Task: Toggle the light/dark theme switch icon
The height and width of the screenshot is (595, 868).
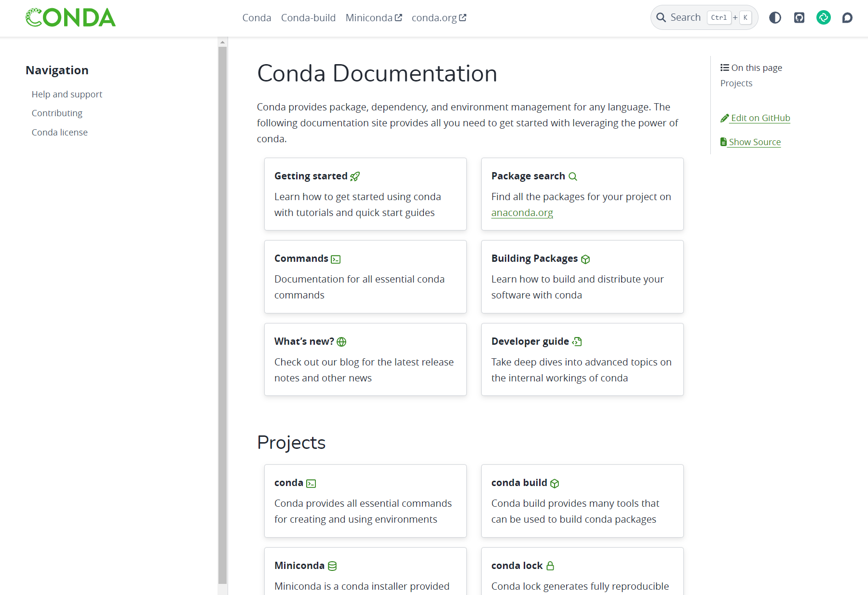Action: [x=775, y=18]
